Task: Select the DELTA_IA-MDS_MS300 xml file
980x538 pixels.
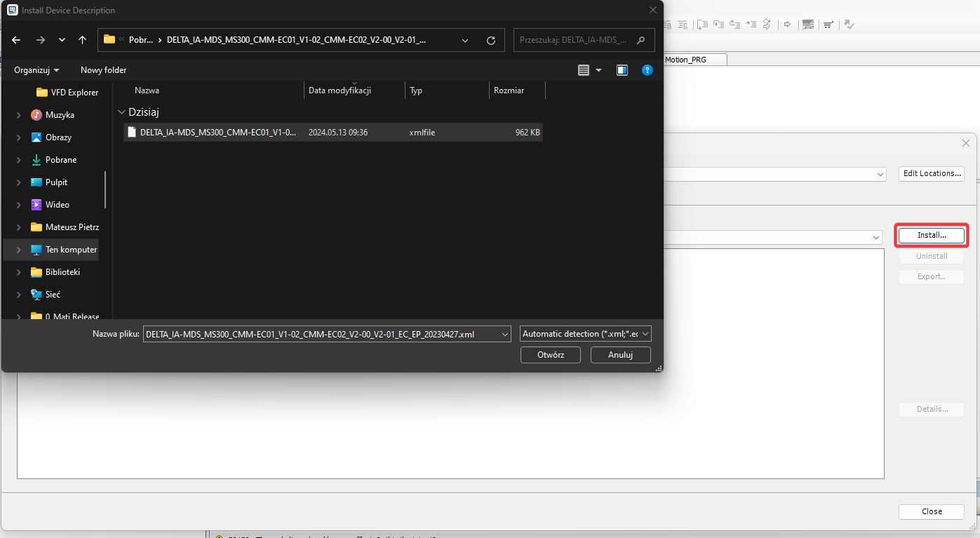Action: [x=217, y=132]
